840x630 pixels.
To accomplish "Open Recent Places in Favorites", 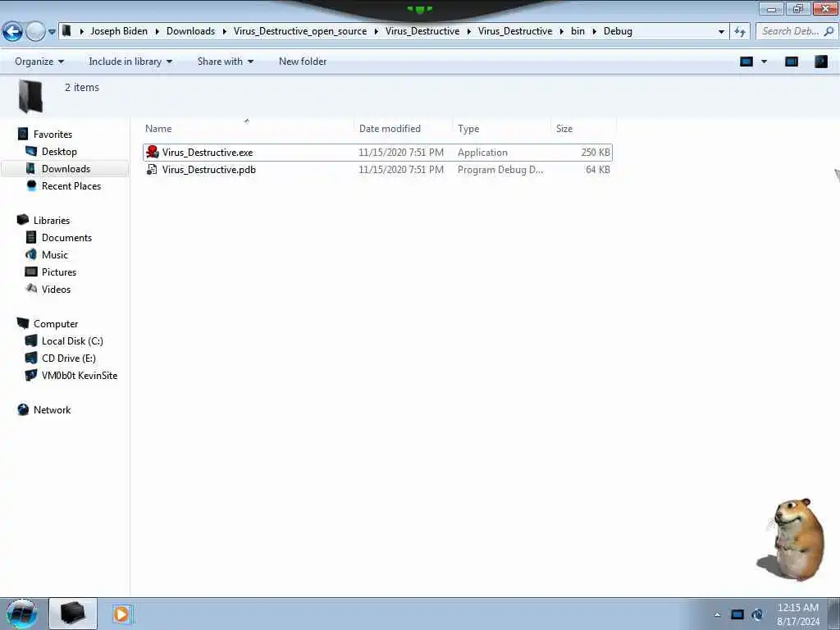I will 71,186.
